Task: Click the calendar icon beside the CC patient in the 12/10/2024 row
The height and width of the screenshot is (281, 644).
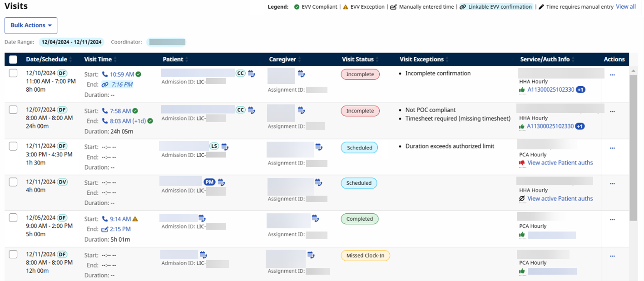Action: (x=251, y=74)
